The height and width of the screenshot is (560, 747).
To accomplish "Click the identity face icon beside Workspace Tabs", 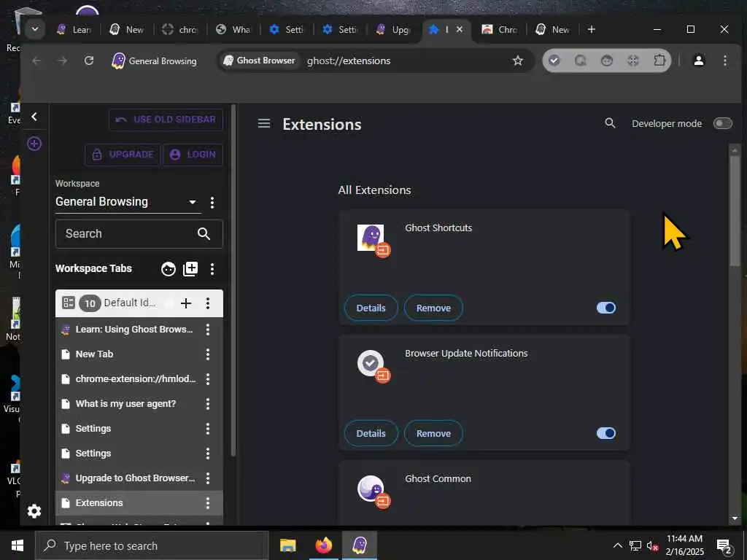I will 169,269.
